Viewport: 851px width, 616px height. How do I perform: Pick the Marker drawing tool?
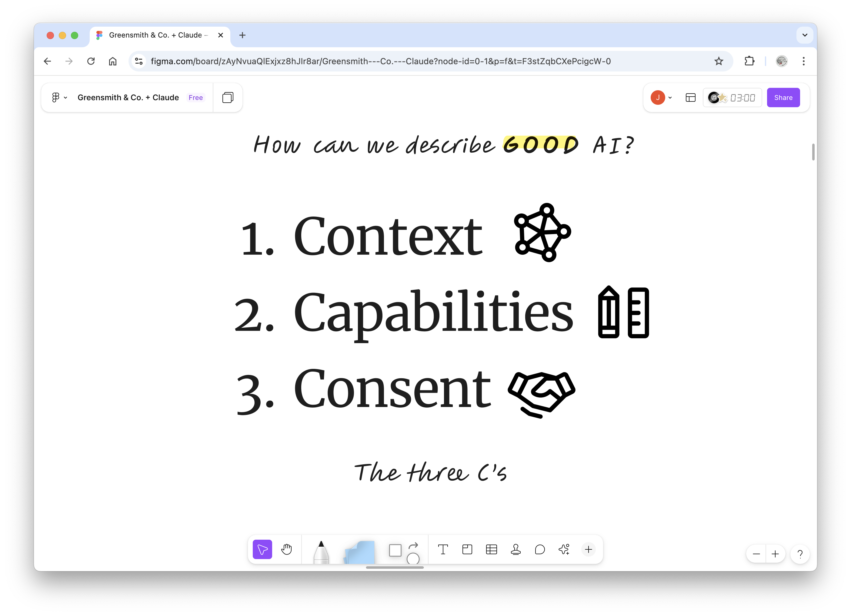(x=322, y=551)
